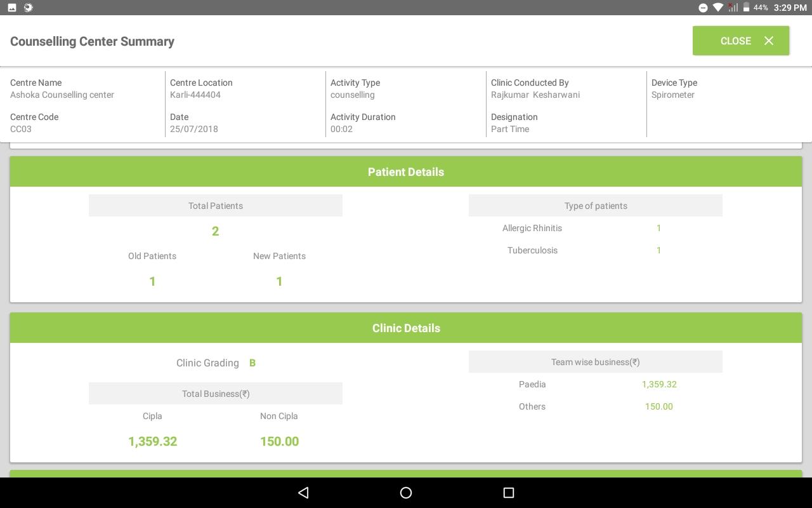Viewport: 812px width, 508px height.
Task: Click the Clinic Conducted By label
Action: [530, 83]
